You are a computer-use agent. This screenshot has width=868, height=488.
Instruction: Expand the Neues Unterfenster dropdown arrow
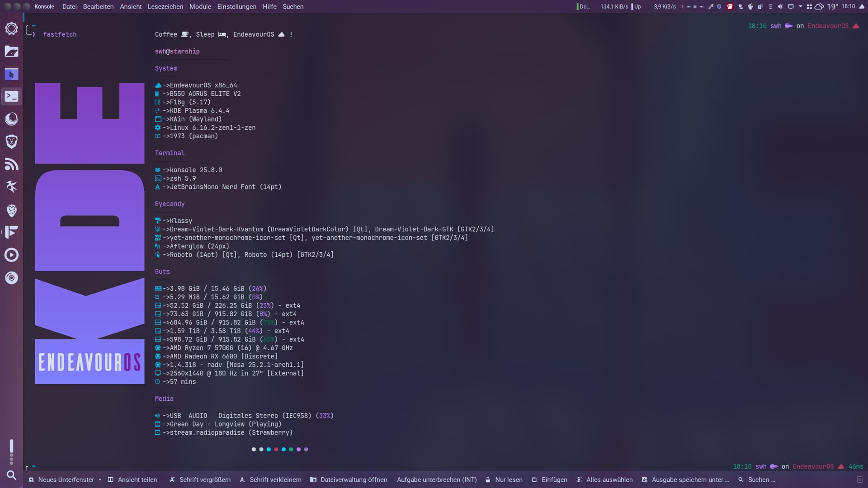point(99,480)
